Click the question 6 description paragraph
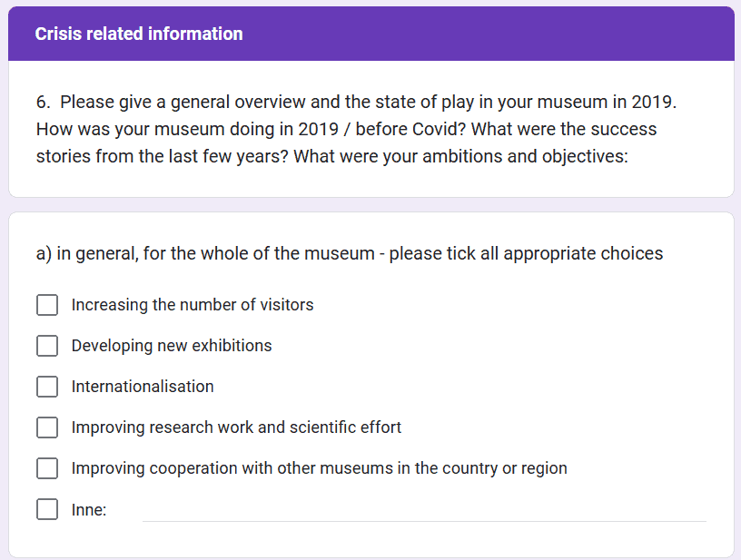Image resolution: width=741 pixels, height=560 pixels. [x=356, y=129]
